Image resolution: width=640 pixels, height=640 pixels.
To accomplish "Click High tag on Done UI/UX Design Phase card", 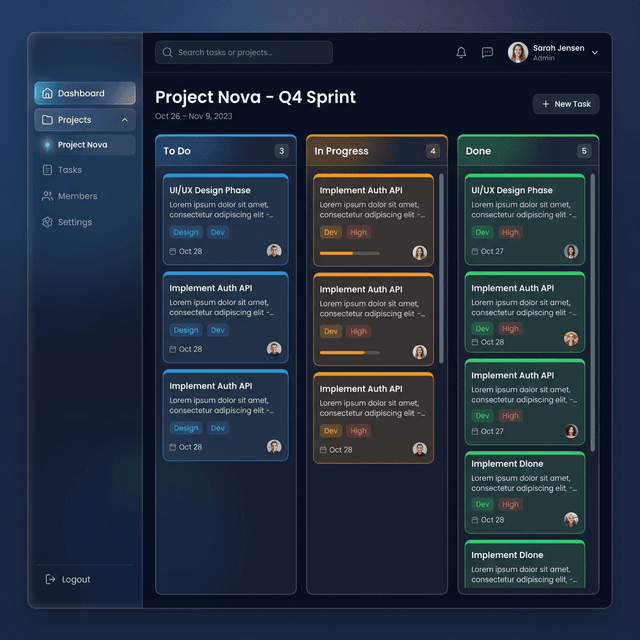I will pos(510,232).
